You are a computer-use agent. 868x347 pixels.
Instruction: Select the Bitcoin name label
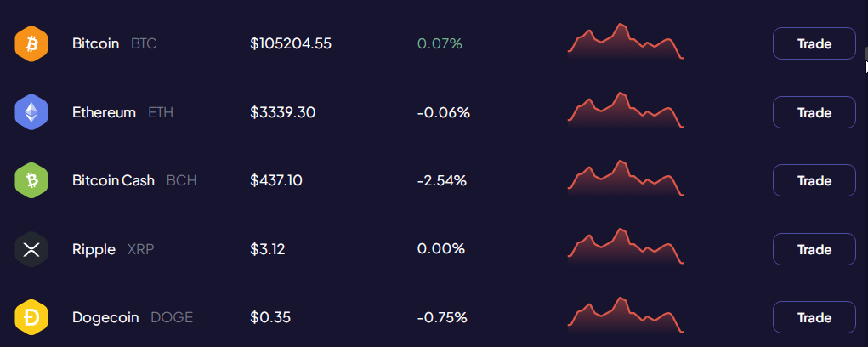[95, 43]
